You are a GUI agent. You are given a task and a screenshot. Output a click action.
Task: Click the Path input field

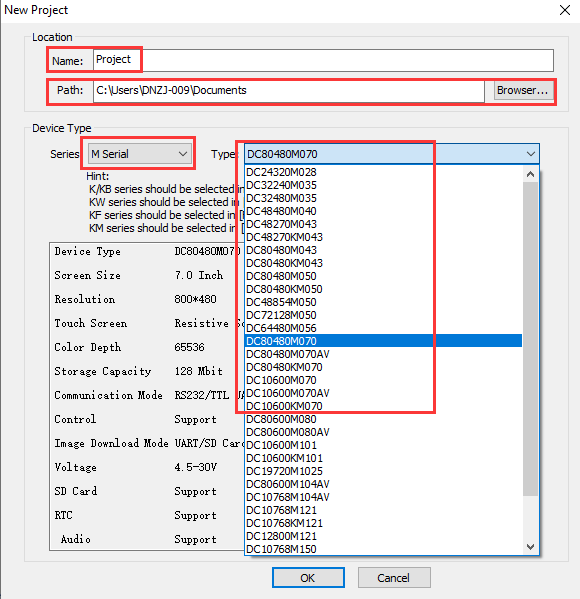tap(289, 91)
